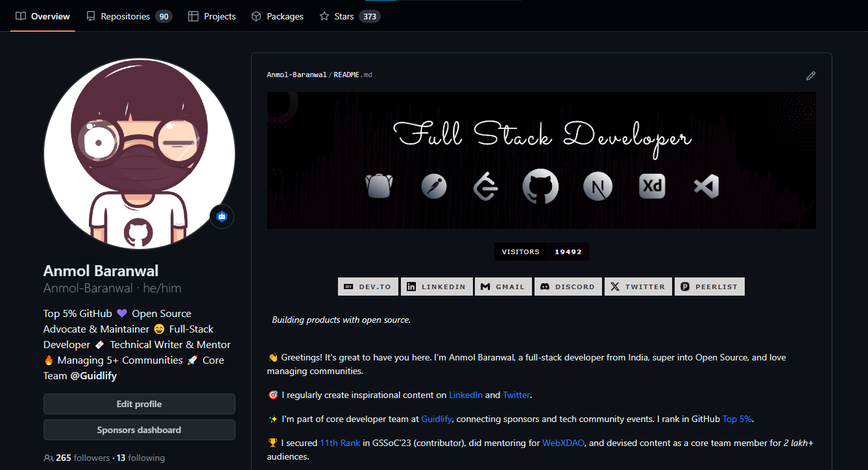Click the followers people icon
868x470 pixels.
[x=49, y=458]
